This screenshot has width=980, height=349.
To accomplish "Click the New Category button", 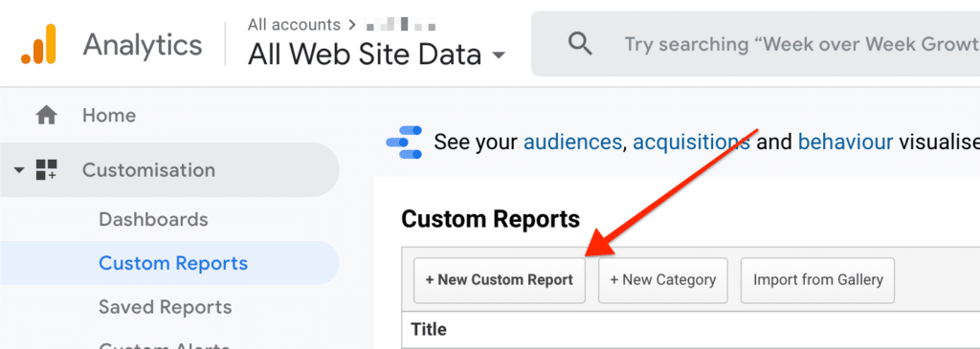I will (663, 280).
